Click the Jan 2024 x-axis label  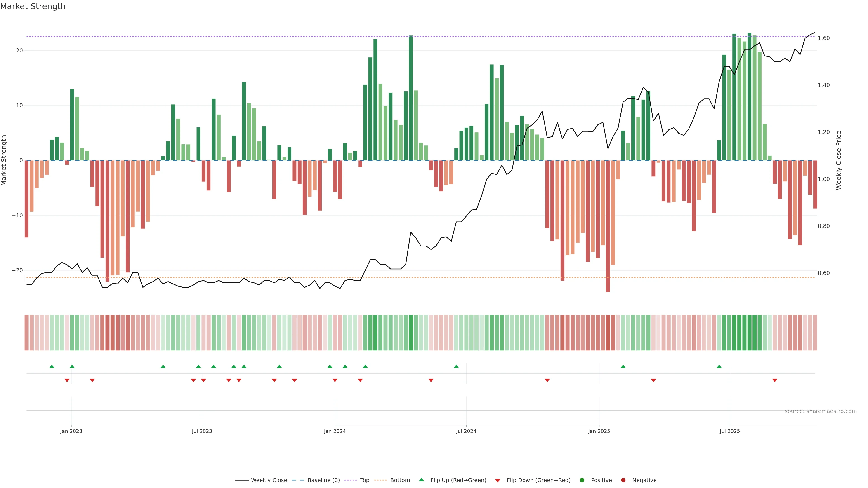(x=335, y=431)
